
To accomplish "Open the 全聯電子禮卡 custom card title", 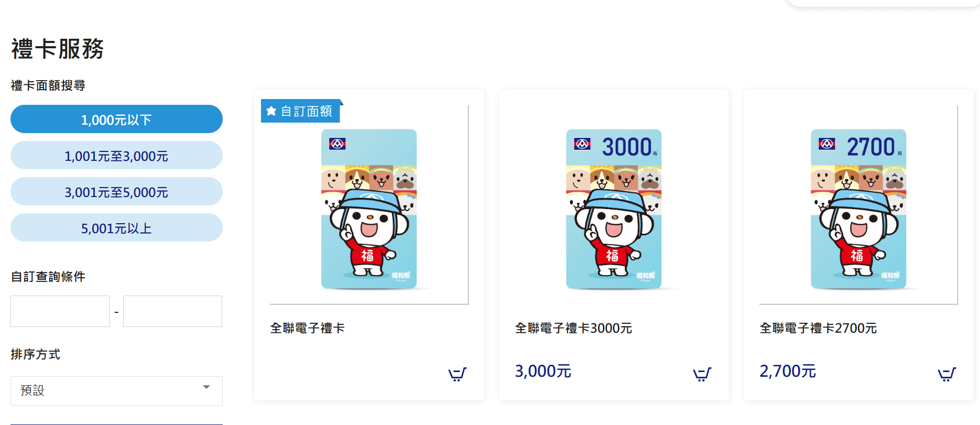I will point(307,328).
